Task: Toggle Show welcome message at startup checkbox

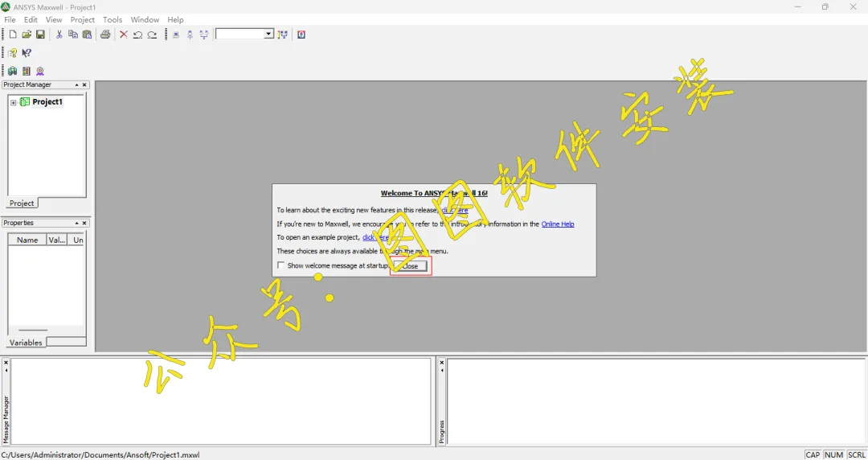Action: [x=281, y=265]
